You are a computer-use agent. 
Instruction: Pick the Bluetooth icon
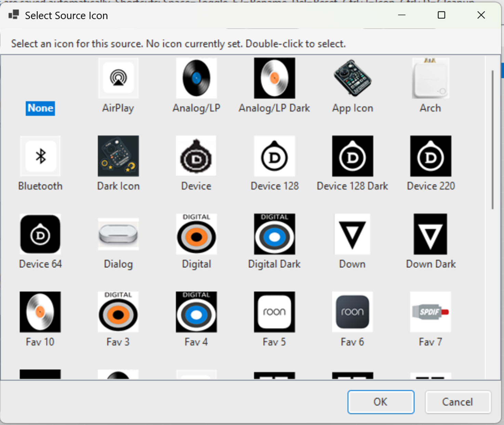coord(40,156)
